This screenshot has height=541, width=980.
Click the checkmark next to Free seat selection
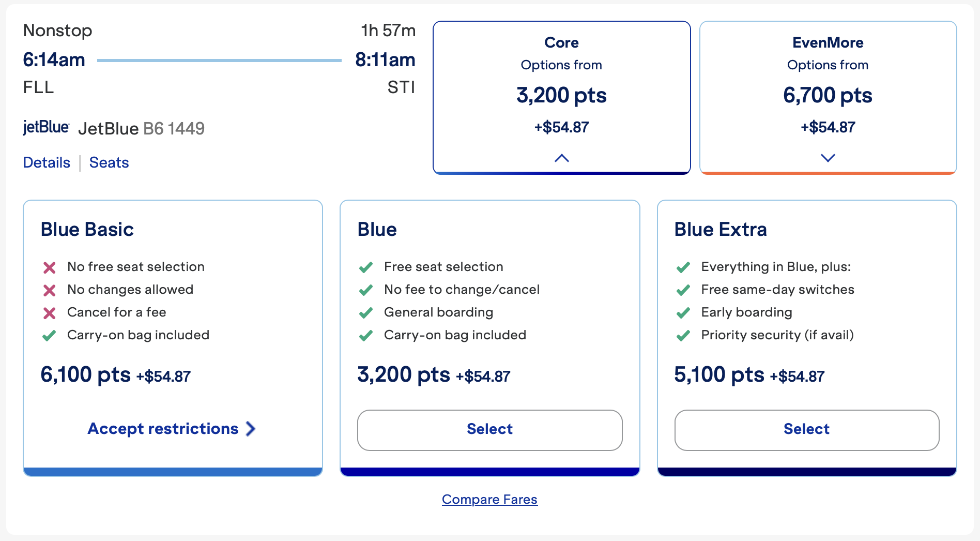pyautogui.click(x=366, y=267)
